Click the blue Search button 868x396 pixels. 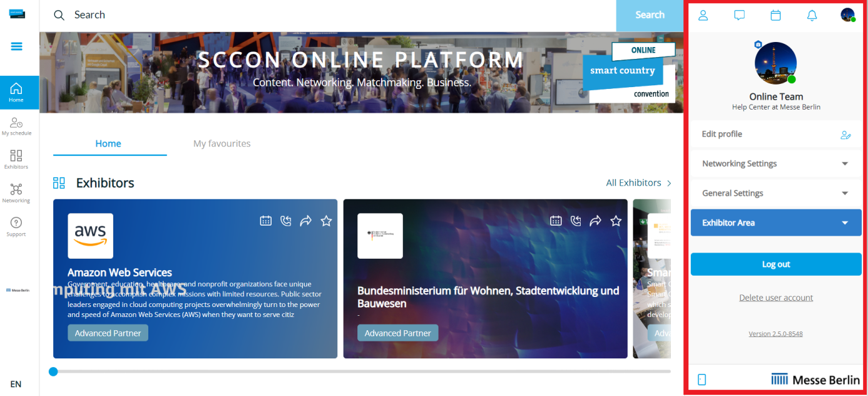click(650, 15)
